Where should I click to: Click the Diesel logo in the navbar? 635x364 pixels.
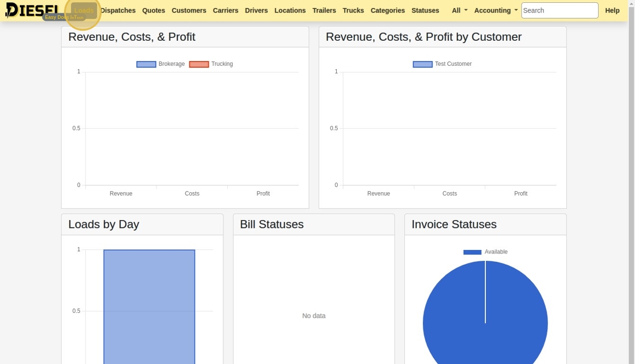[x=32, y=10]
